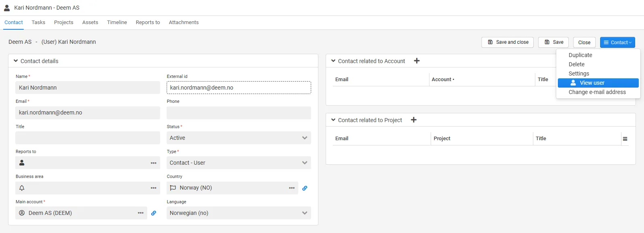Click the person icon in Reports to field
Viewport: 644px width, 233px height.
click(x=22, y=163)
